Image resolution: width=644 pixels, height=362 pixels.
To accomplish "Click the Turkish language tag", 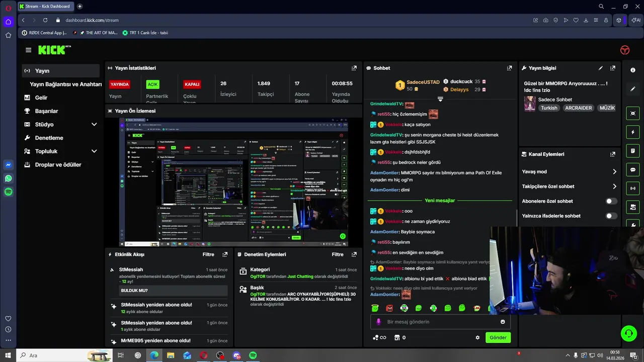I will tap(549, 108).
